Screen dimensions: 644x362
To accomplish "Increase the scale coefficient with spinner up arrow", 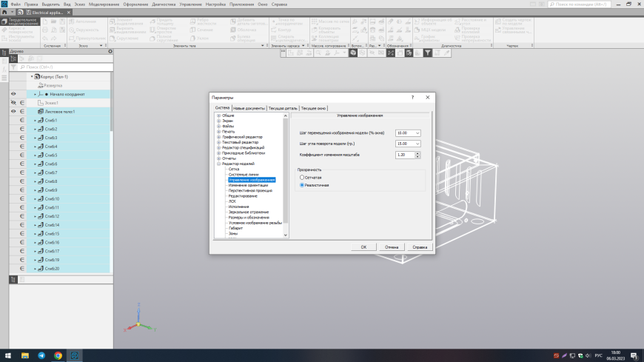I will pos(418,152).
